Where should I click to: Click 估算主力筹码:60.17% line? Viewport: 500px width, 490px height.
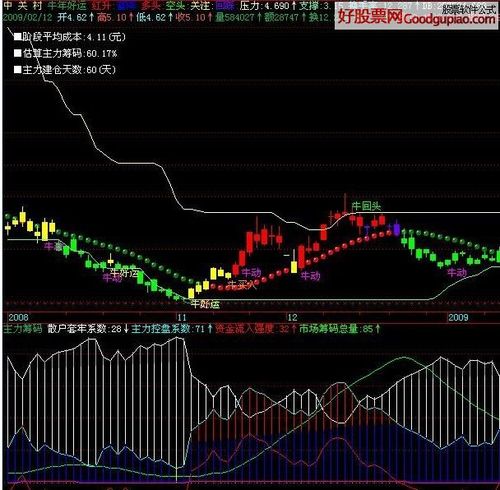(65, 53)
